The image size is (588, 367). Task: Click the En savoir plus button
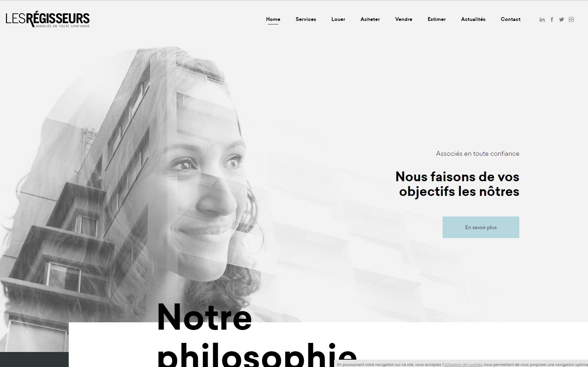(x=481, y=227)
